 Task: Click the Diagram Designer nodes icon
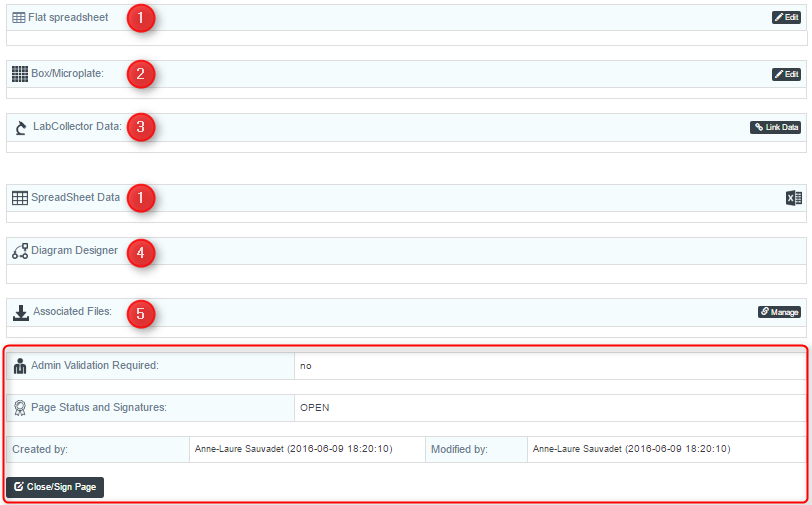(x=20, y=251)
